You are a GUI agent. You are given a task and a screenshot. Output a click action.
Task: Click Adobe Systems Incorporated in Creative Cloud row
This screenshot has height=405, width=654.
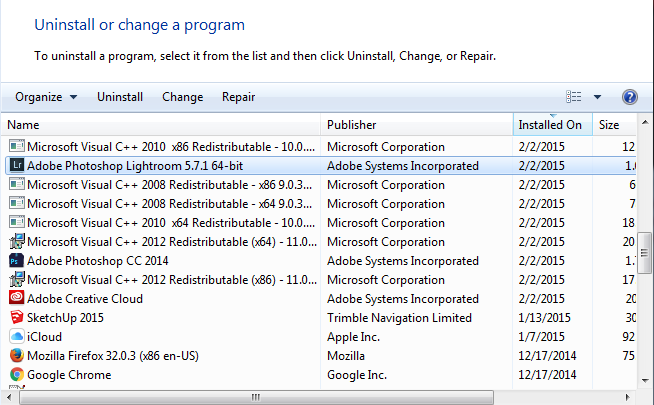tap(402, 299)
